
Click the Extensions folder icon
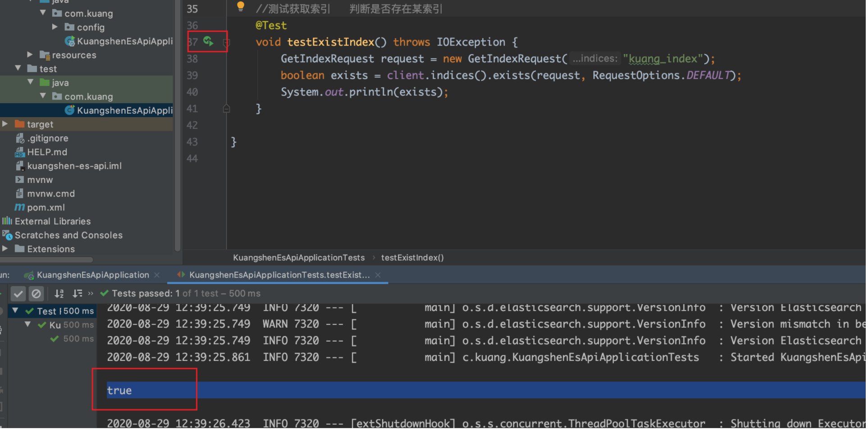coord(19,249)
